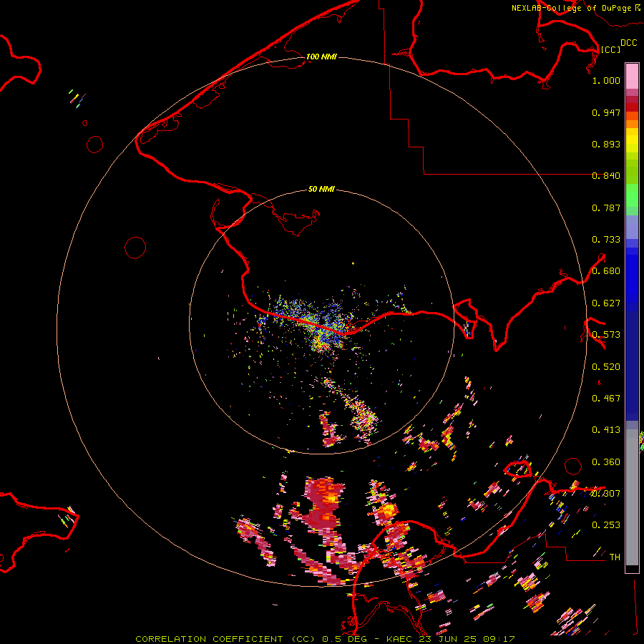Click the TH threshold label
Viewport: 644px width, 644px height.
click(x=615, y=557)
